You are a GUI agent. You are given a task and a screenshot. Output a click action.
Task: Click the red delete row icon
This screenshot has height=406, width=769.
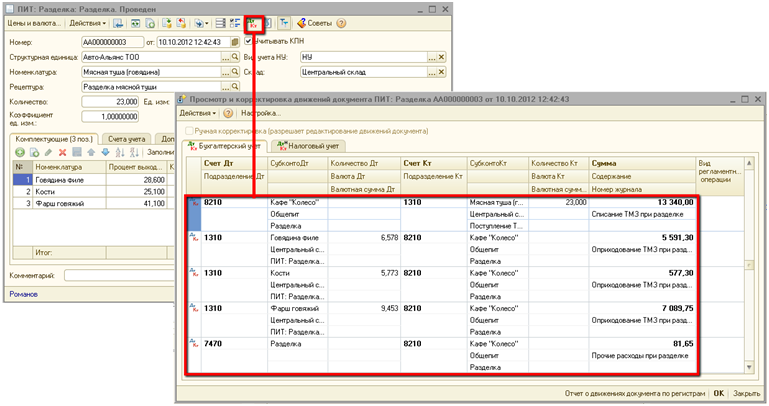pyautogui.click(x=63, y=151)
